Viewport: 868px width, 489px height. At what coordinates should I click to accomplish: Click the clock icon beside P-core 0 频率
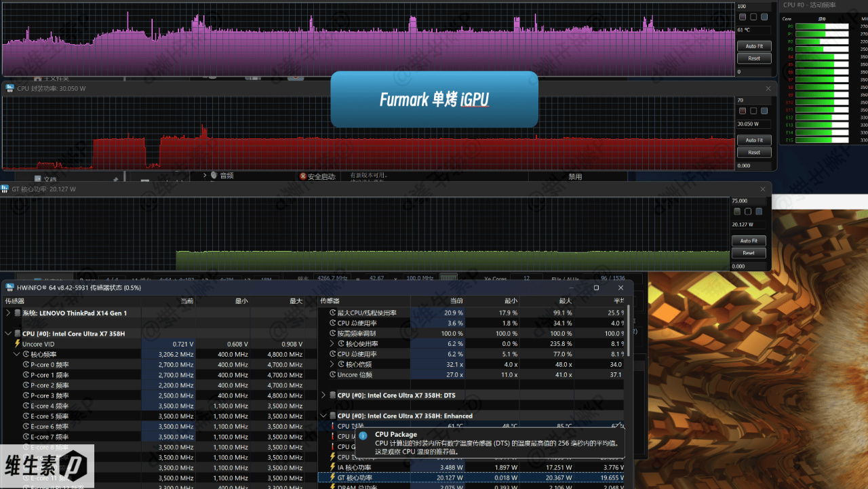point(26,364)
